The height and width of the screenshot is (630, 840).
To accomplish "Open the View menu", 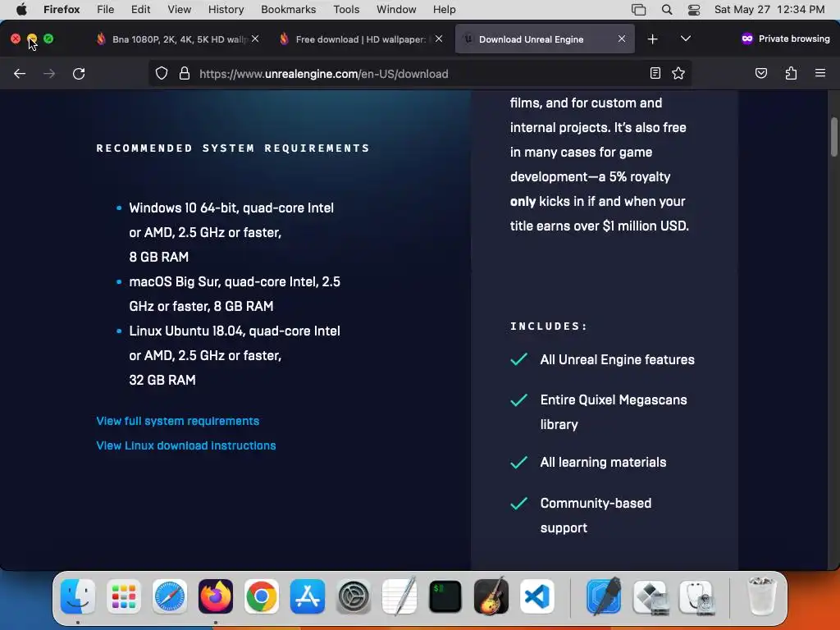I will tap(179, 9).
